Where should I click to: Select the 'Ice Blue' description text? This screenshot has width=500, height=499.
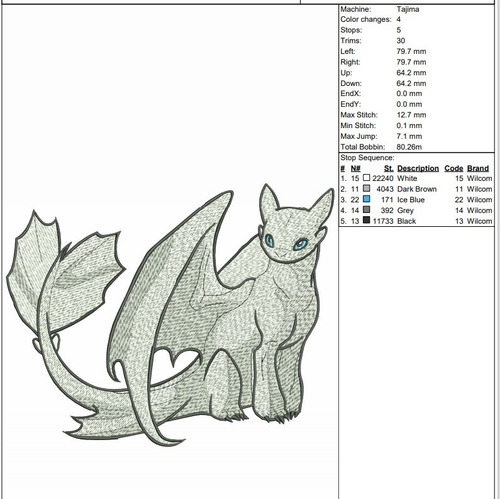pyautogui.click(x=411, y=200)
